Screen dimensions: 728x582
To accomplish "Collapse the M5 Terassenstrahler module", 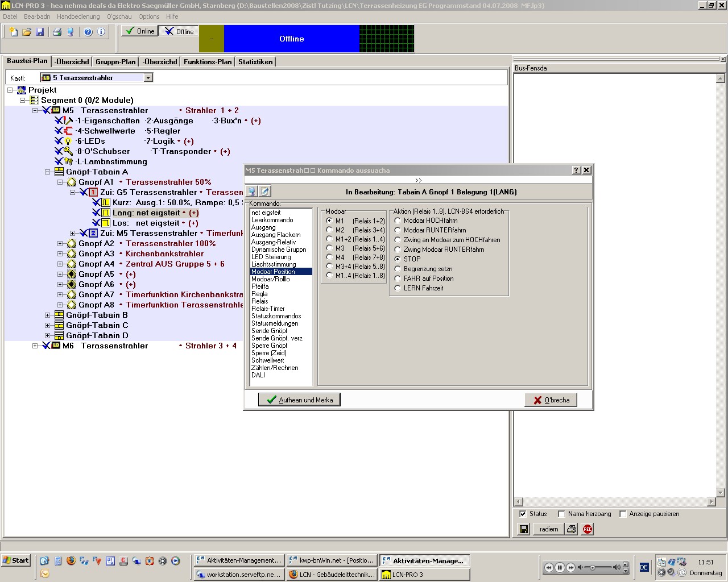I will (x=35, y=110).
